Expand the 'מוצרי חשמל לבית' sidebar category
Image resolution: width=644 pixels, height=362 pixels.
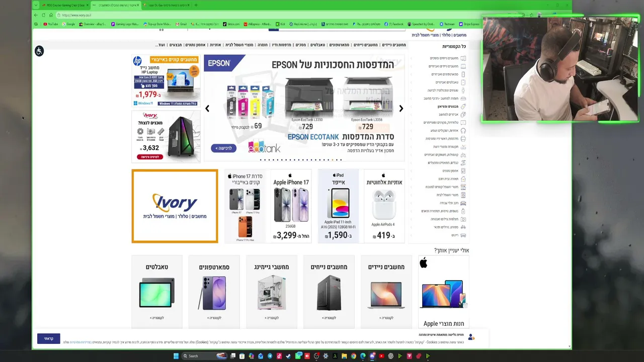click(447, 195)
